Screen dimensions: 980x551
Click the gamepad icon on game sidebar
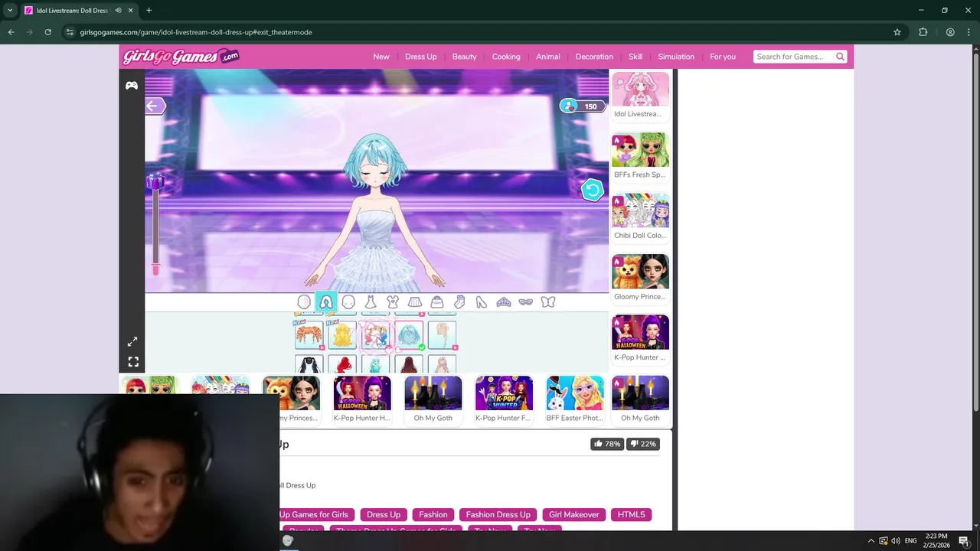(132, 86)
